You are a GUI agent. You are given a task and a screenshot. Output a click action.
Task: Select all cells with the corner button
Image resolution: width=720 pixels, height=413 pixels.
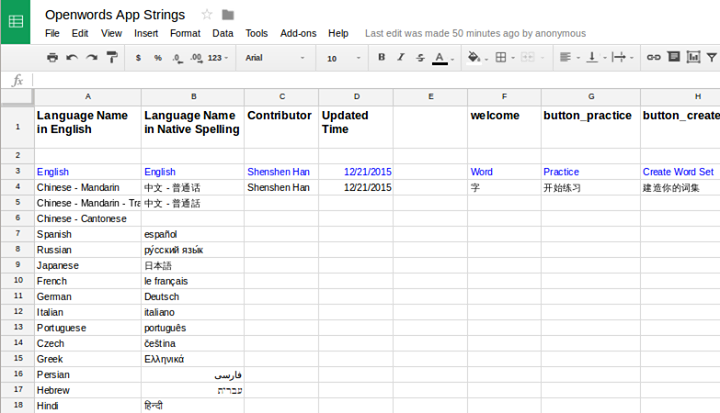pyautogui.click(x=17, y=97)
